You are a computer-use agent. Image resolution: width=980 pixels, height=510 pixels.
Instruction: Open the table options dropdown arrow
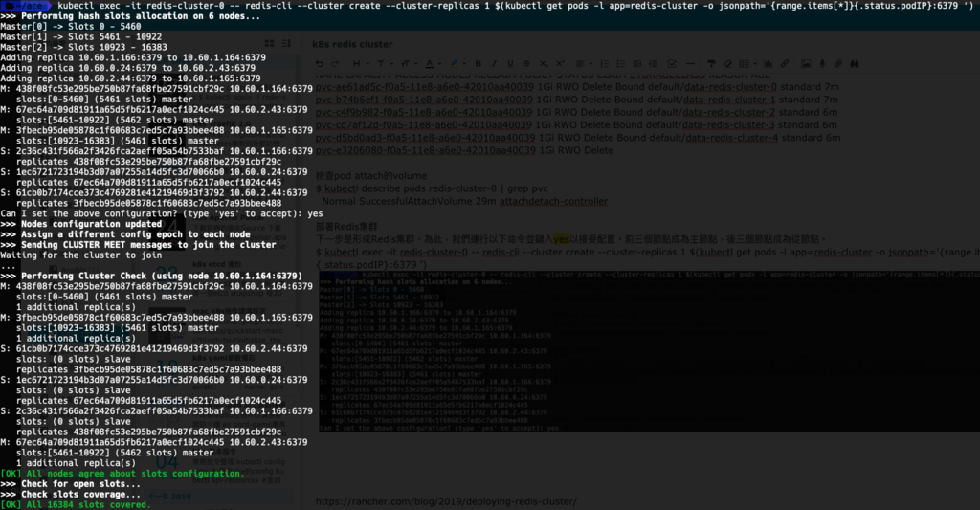coord(755,63)
